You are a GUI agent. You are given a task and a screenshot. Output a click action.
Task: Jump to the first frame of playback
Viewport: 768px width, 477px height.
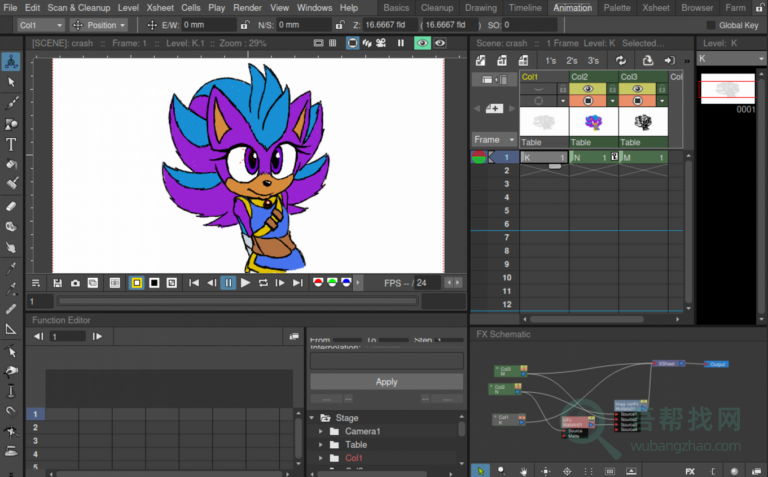click(194, 283)
